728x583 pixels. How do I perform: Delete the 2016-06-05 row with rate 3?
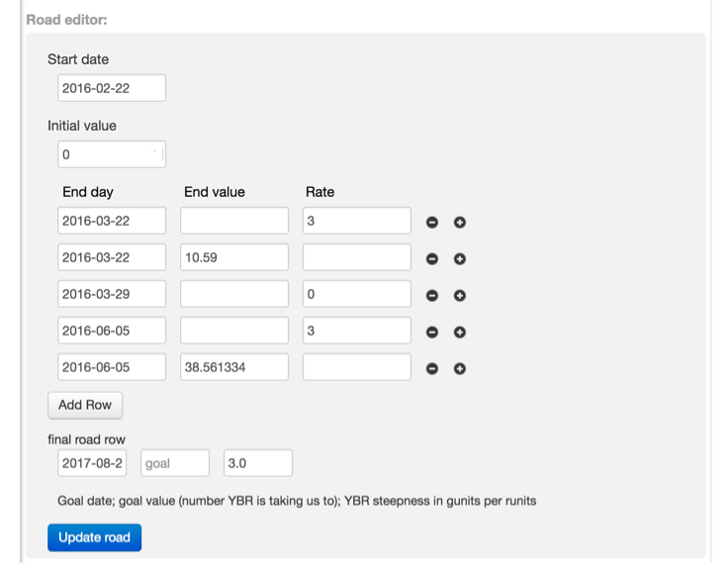click(432, 332)
